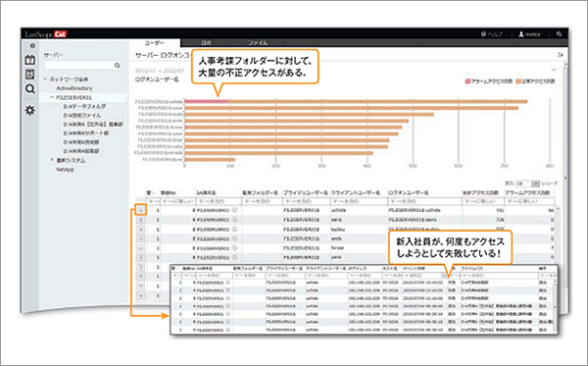Image resolution: width=588 pixels, height=366 pixels.
Task: Collapse the chart panel with the chevron
Action: point(554,70)
